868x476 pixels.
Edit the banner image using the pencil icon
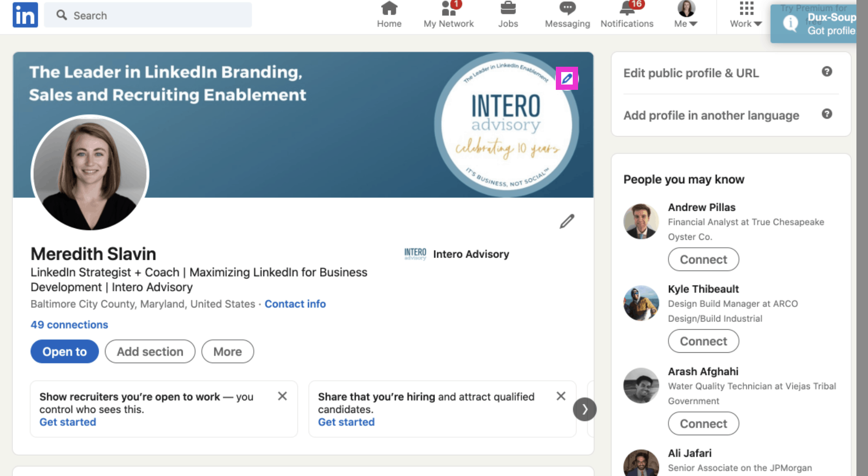[567, 77]
